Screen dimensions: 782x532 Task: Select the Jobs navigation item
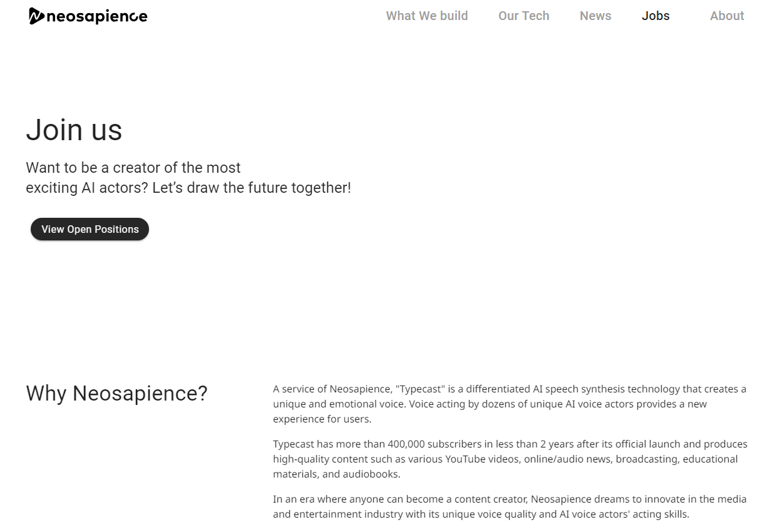(x=656, y=16)
